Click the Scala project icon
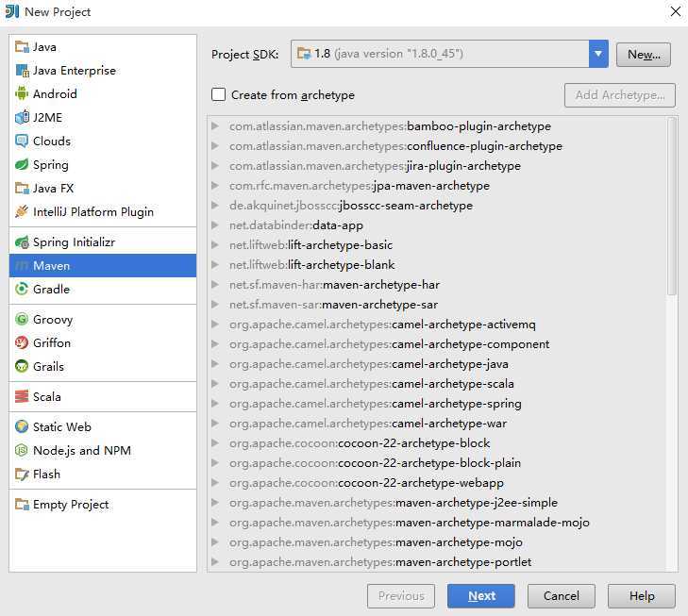This screenshot has width=688, height=616. click(x=23, y=397)
